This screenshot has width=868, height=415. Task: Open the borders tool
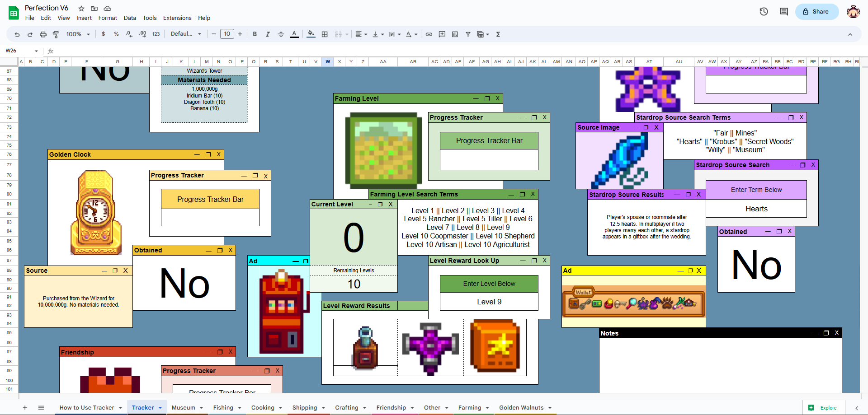325,34
